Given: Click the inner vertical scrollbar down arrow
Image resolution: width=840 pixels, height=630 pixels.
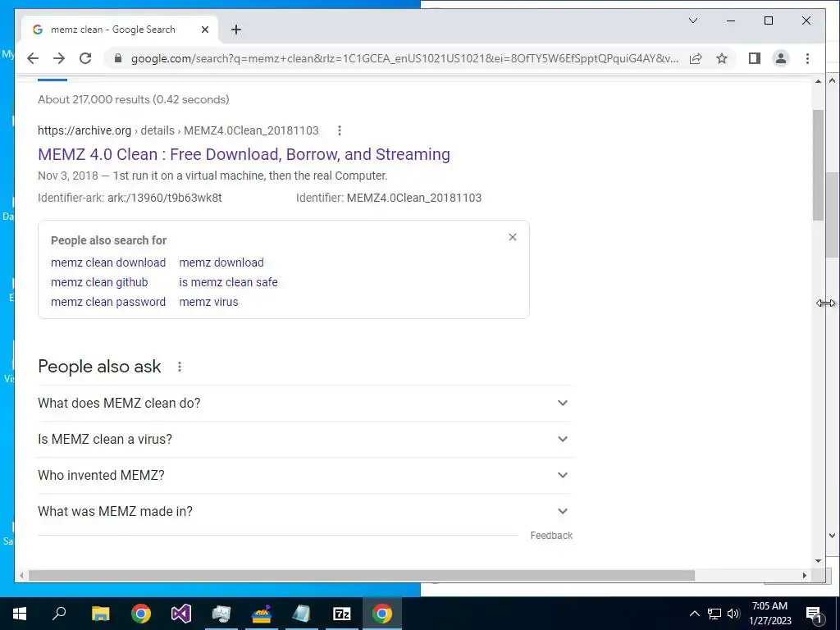Looking at the screenshot, I should 818,561.
